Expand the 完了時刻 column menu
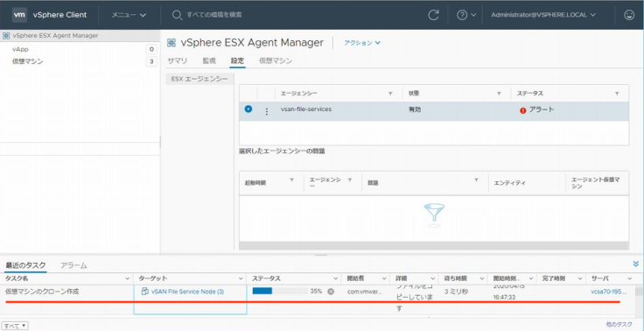 click(580, 278)
